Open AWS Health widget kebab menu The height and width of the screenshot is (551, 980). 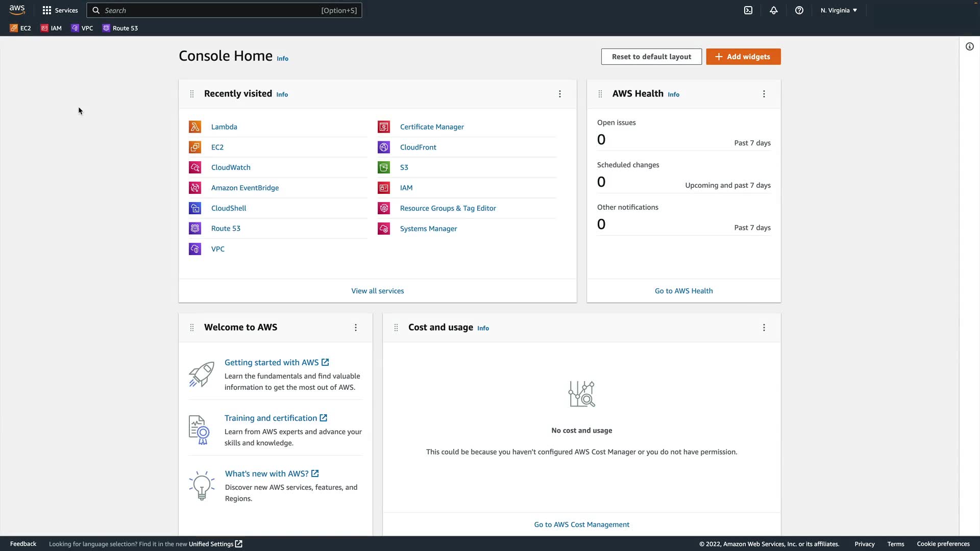[764, 94]
